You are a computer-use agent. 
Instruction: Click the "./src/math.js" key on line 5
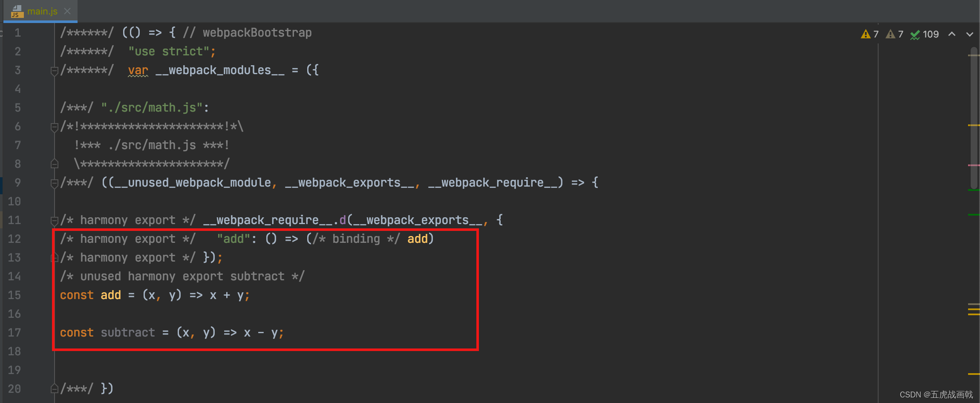click(152, 108)
